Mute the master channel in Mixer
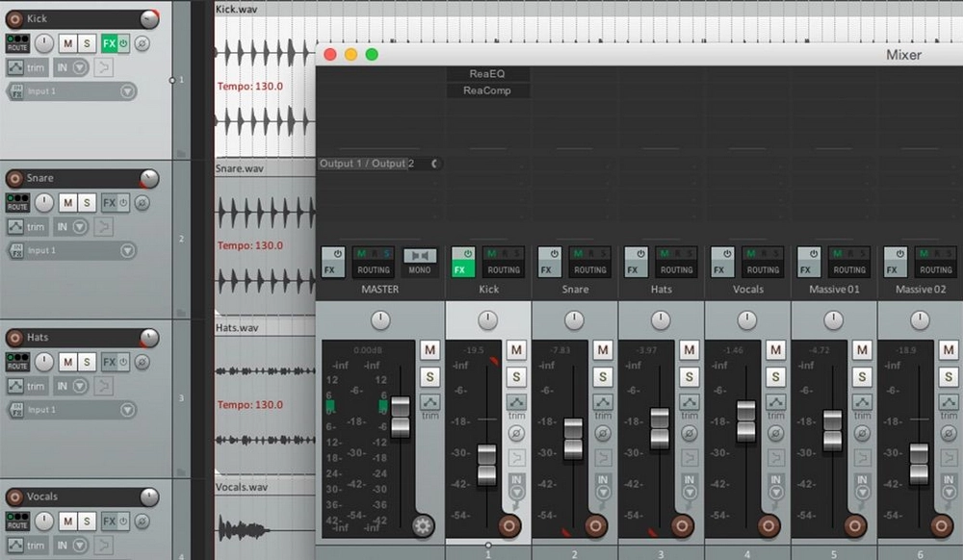The height and width of the screenshot is (560, 963). click(x=429, y=350)
